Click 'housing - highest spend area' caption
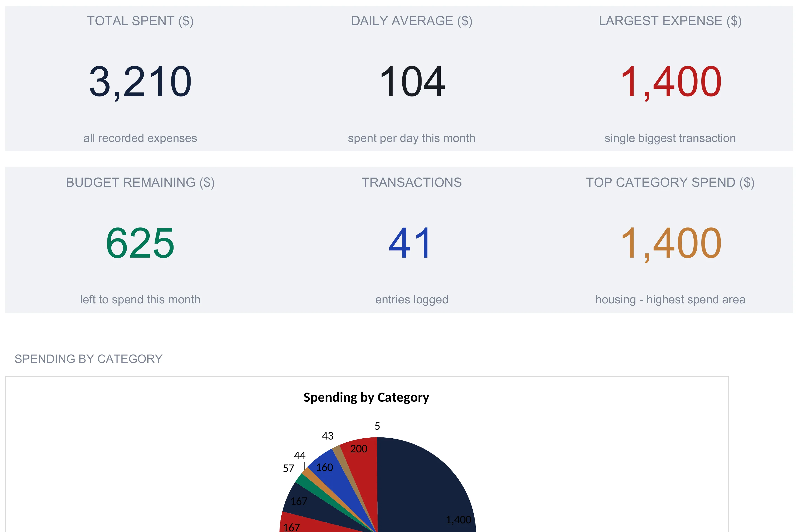 [670, 300]
